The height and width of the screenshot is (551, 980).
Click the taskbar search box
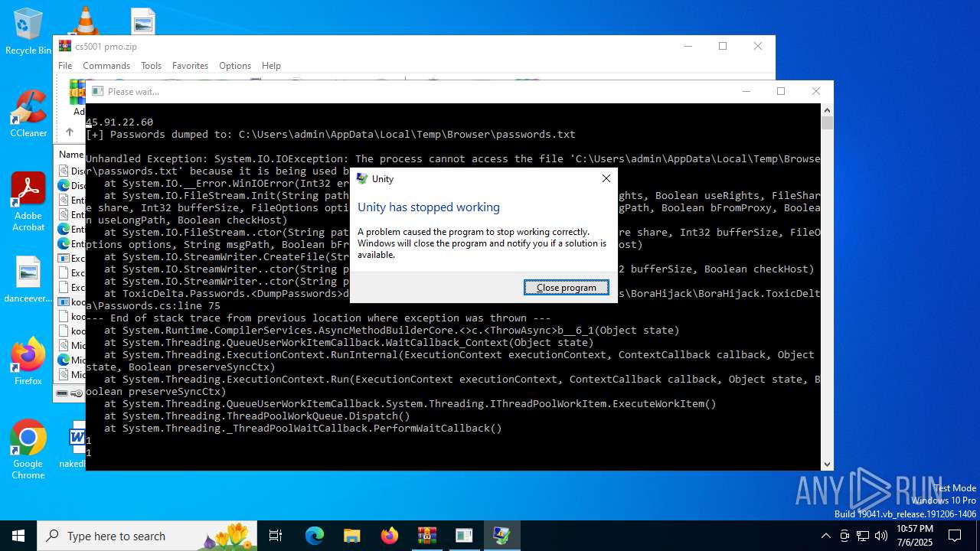tap(147, 536)
